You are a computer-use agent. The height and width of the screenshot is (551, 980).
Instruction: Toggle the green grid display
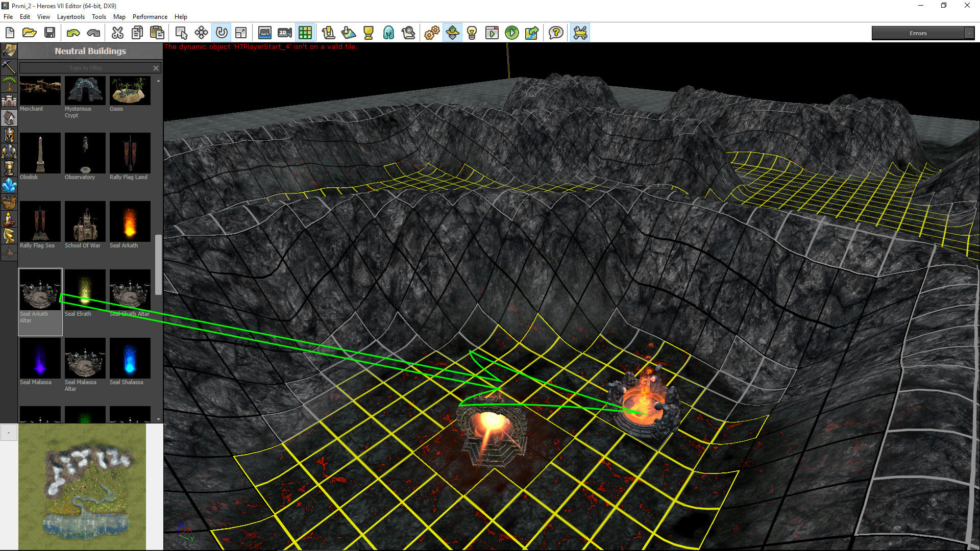305,33
